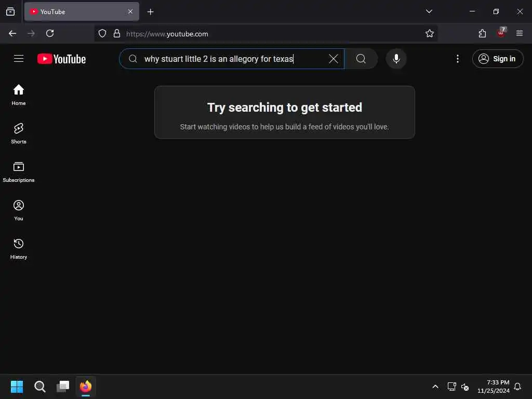Image resolution: width=532 pixels, height=399 pixels.
Task: Open Firefox application hamburger menu
Action: (x=520, y=34)
